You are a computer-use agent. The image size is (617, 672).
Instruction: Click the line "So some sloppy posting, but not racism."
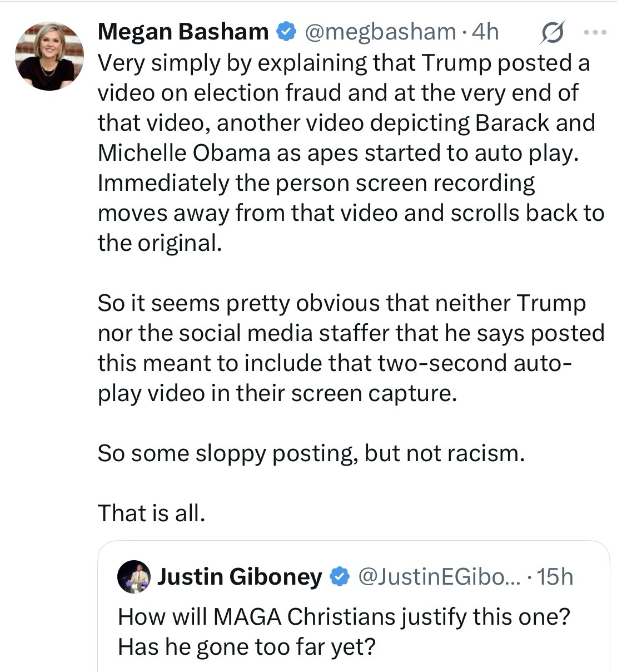(311, 453)
